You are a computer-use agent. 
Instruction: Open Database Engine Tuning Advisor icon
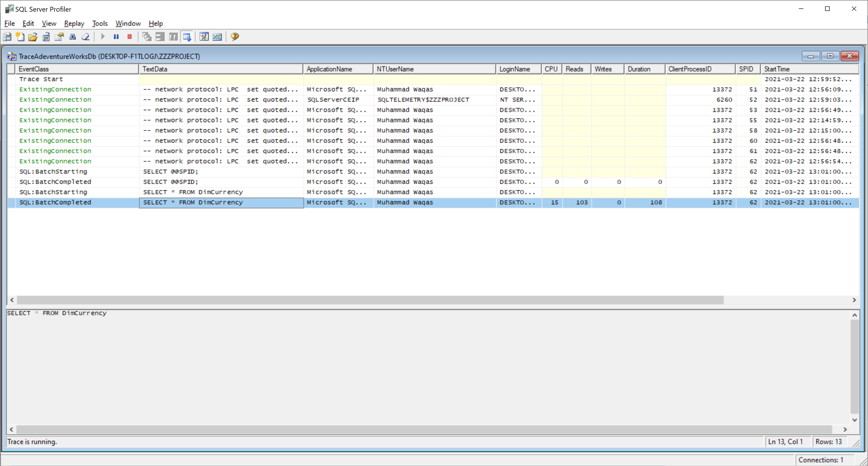coord(204,37)
